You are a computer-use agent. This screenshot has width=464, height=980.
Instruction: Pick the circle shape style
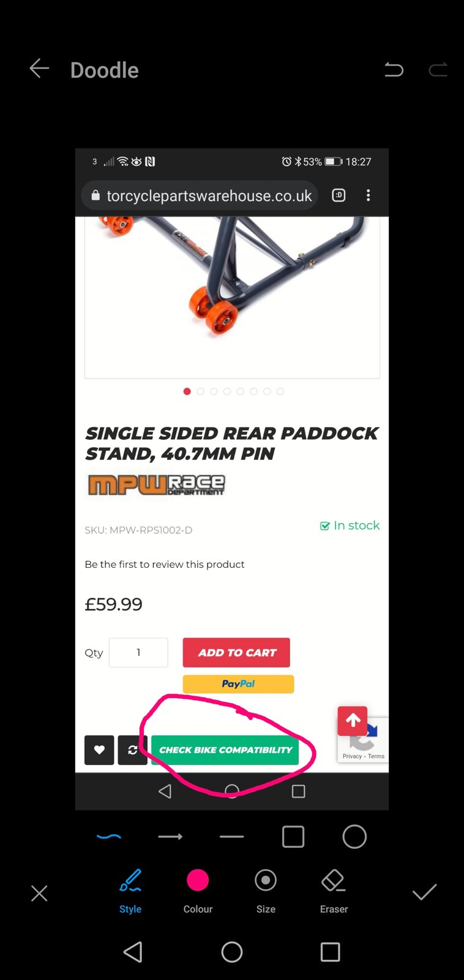coord(354,837)
